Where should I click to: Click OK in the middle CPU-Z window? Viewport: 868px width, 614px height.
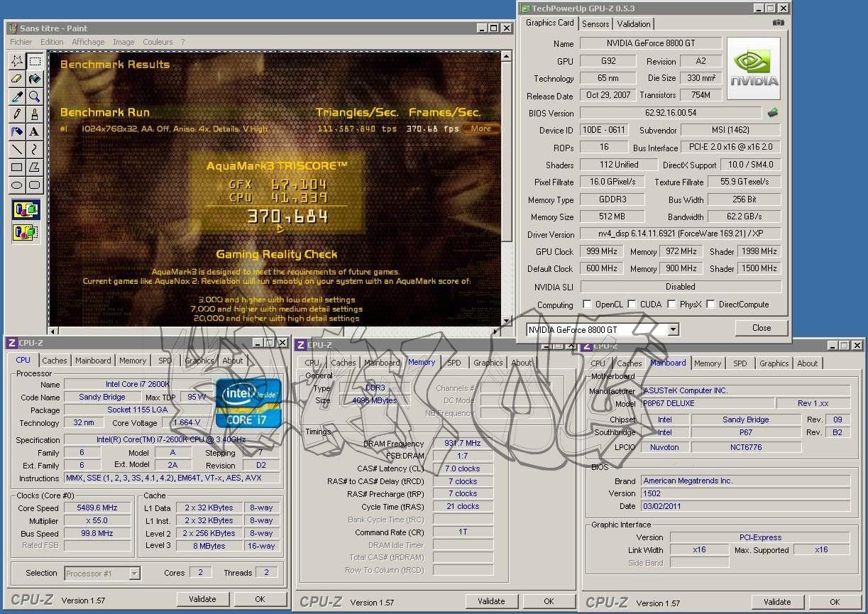[549, 601]
